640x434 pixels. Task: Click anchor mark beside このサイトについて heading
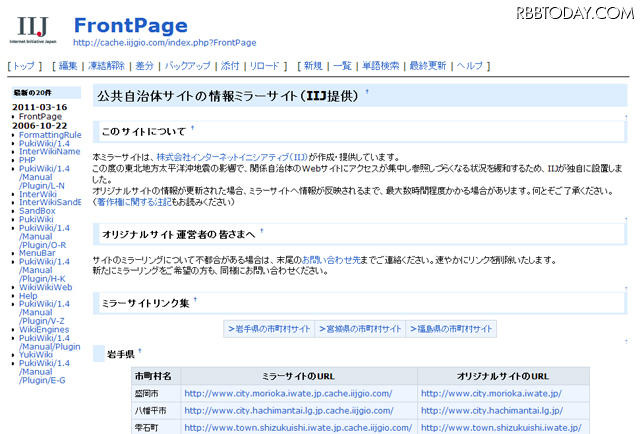[x=193, y=128]
